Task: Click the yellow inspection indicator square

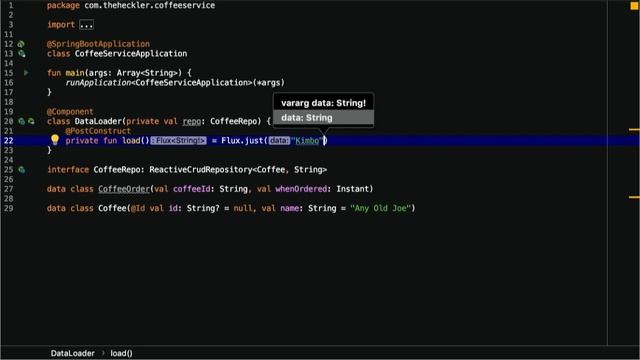Action: [x=634, y=6]
